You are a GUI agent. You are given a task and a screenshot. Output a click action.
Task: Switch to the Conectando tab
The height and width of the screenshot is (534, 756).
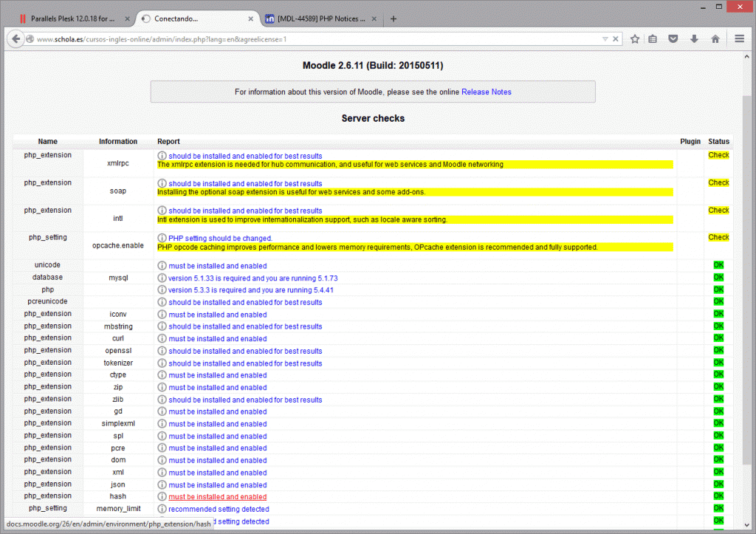click(x=198, y=18)
